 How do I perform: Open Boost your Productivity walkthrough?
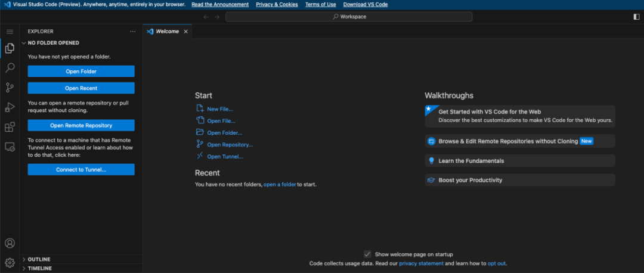(x=520, y=180)
